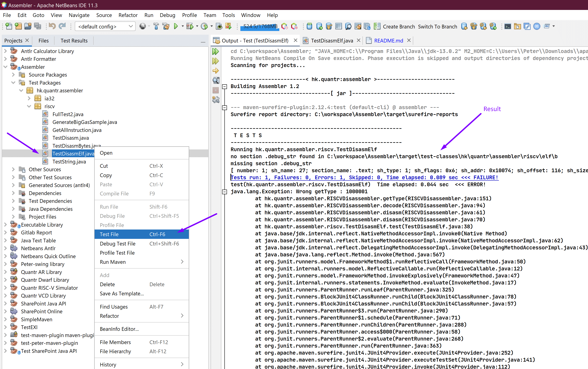Screen dimensions: 588x369
Task: Click the New Project toolbar icon
Action: point(18,26)
